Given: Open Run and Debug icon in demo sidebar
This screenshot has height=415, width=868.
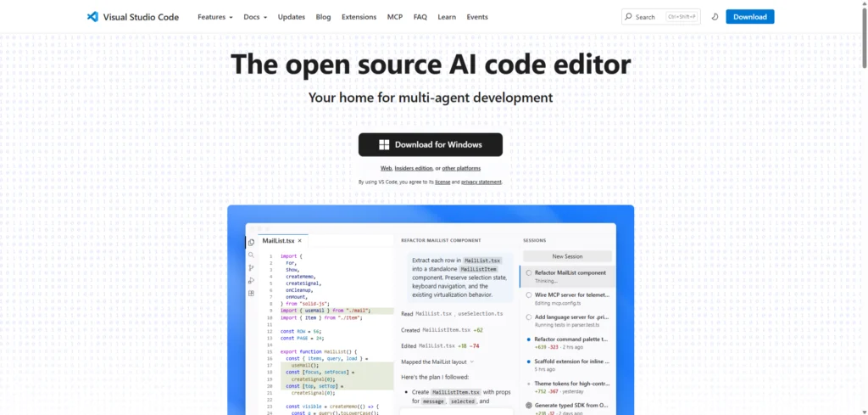Looking at the screenshot, I should (251, 280).
